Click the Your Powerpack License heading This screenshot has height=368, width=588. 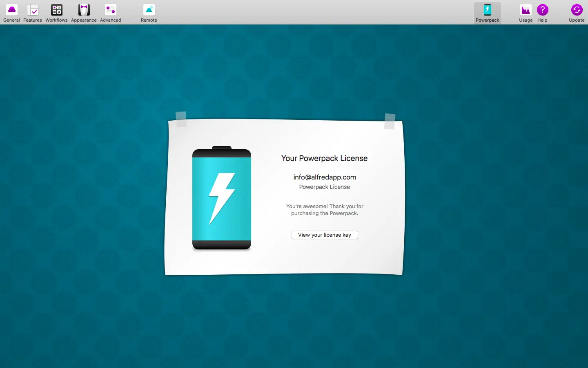[324, 159]
